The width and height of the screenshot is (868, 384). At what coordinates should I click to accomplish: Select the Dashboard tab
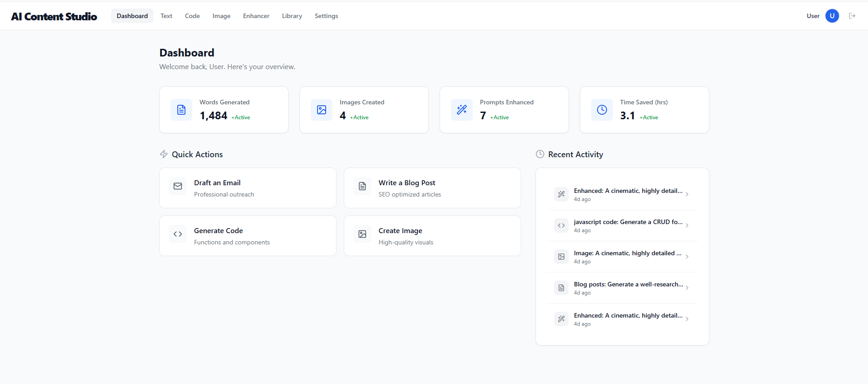pos(132,16)
